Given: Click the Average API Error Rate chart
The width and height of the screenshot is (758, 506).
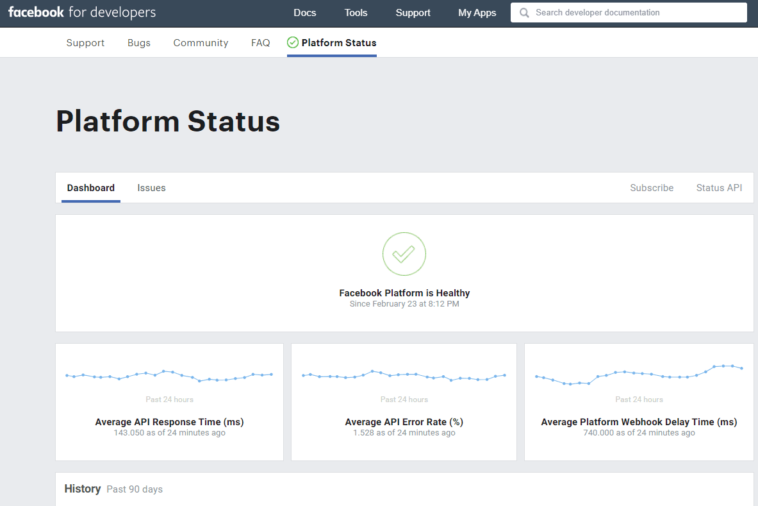Looking at the screenshot, I should [x=404, y=376].
